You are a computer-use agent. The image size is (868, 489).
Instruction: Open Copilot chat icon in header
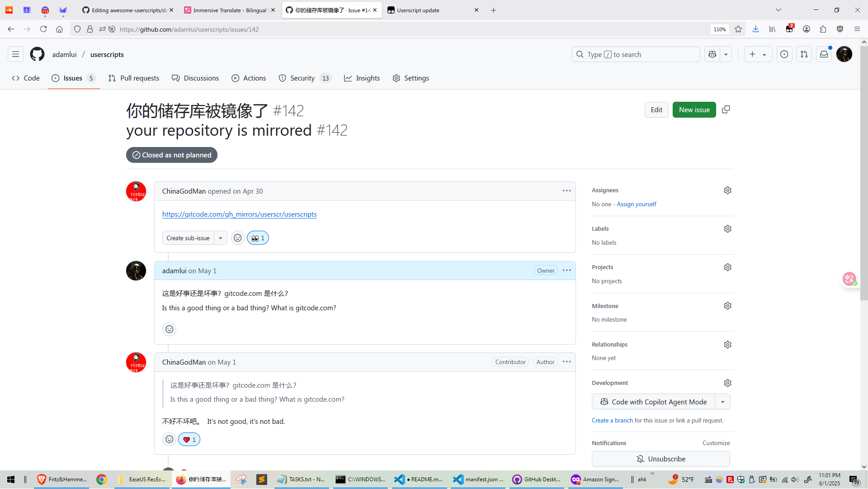click(x=712, y=54)
